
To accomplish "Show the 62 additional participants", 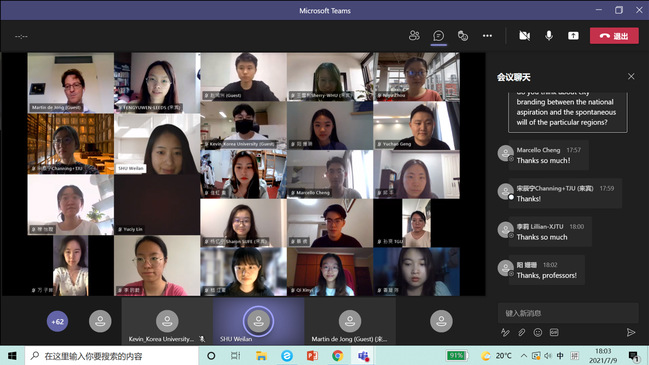I will tap(57, 321).
